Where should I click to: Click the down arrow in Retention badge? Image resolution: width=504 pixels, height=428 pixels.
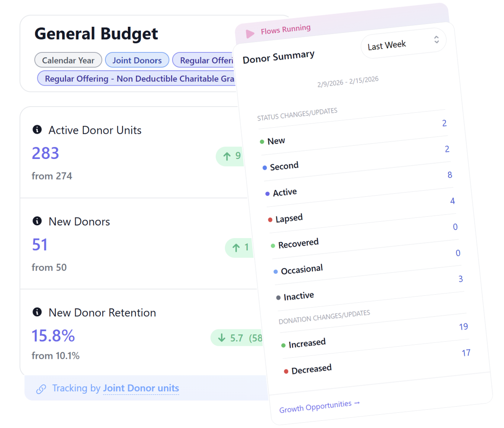click(221, 338)
